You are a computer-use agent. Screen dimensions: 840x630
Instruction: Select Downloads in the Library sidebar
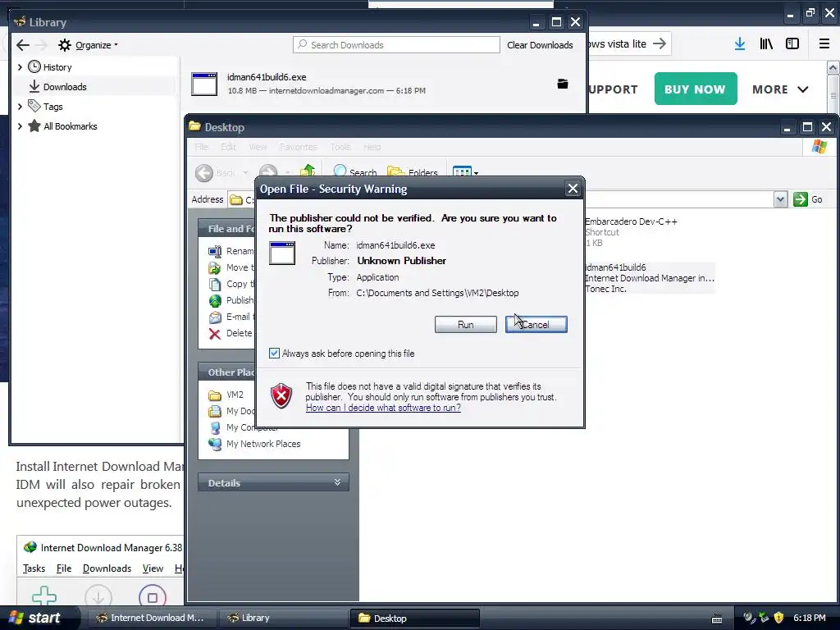pyautogui.click(x=64, y=87)
